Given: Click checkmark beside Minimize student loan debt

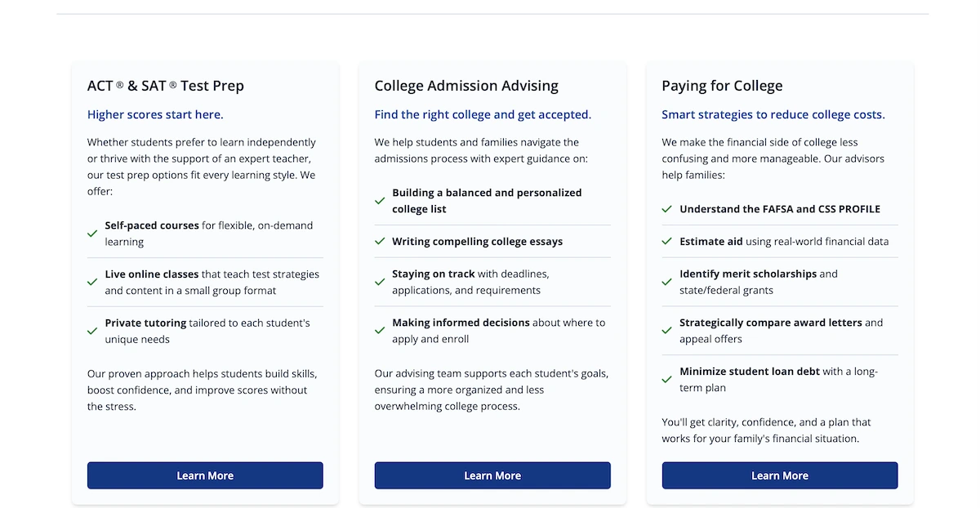Looking at the screenshot, I should pos(667,379).
